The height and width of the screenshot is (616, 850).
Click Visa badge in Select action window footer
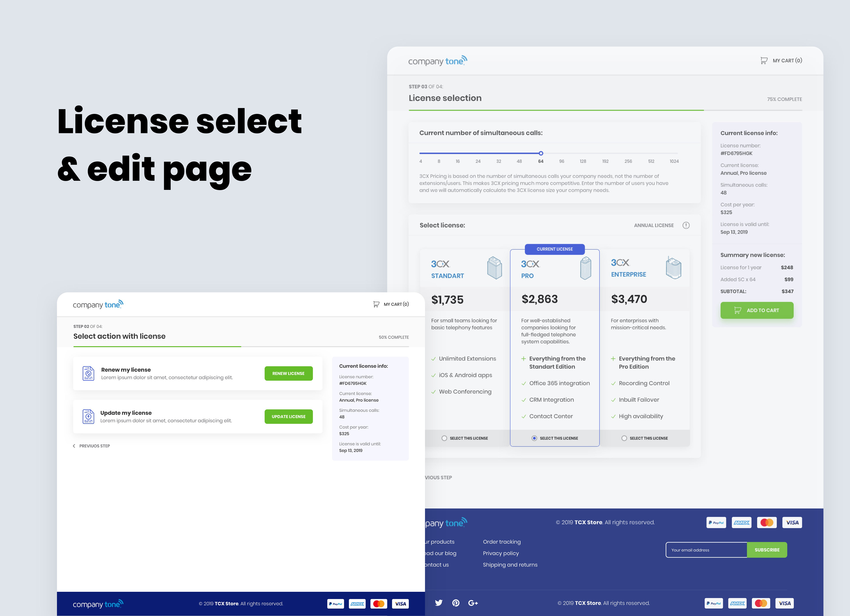[x=400, y=604]
